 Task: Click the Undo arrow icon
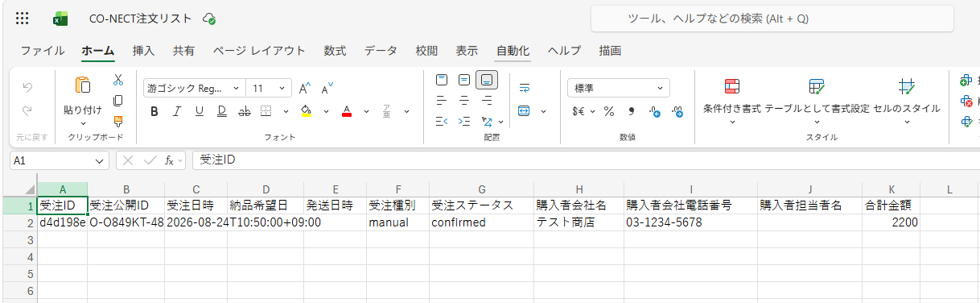click(27, 88)
